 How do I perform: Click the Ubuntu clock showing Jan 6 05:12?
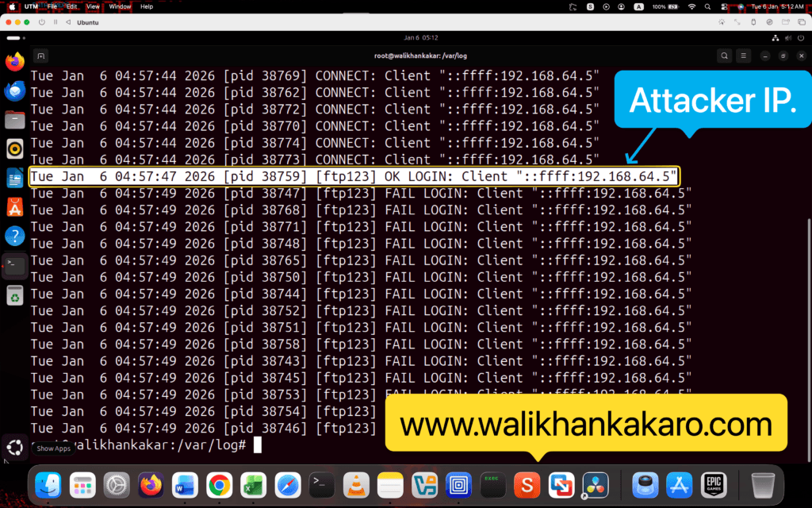click(420, 37)
